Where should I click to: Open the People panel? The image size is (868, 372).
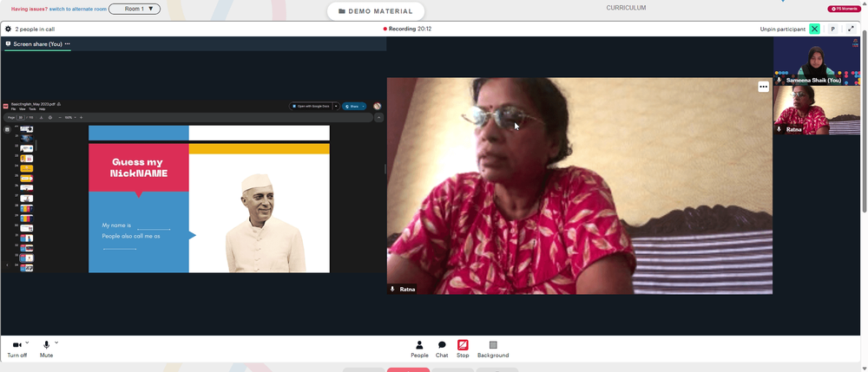pyautogui.click(x=419, y=349)
